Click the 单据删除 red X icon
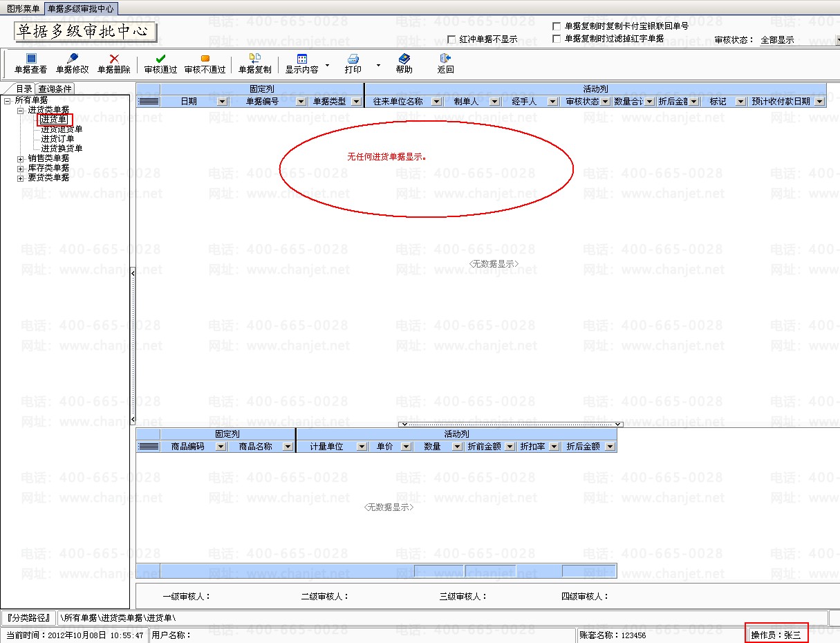Viewport: 840px width, 643px height. point(113,59)
